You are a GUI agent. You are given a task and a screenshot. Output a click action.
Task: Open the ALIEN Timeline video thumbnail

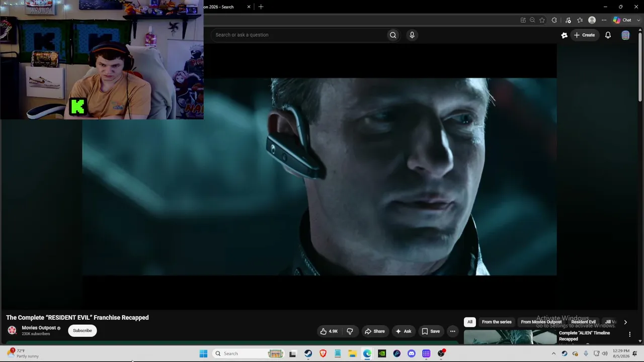tap(510, 337)
